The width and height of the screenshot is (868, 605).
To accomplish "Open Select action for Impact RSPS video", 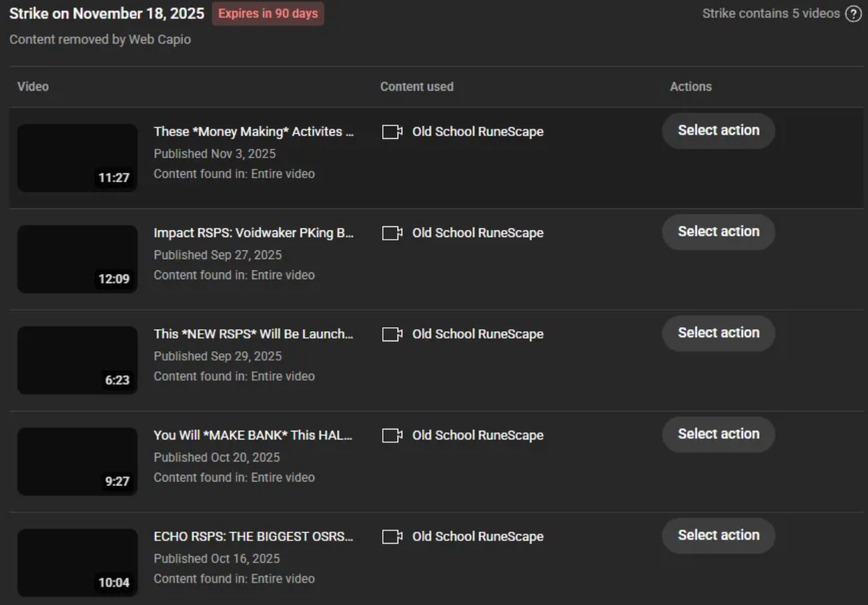I will pyautogui.click(x=718, y=232).
